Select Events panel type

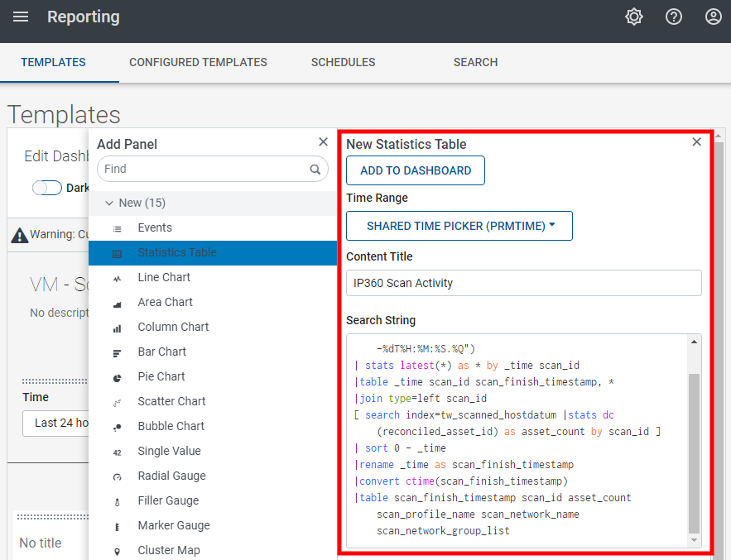point(213,227)
